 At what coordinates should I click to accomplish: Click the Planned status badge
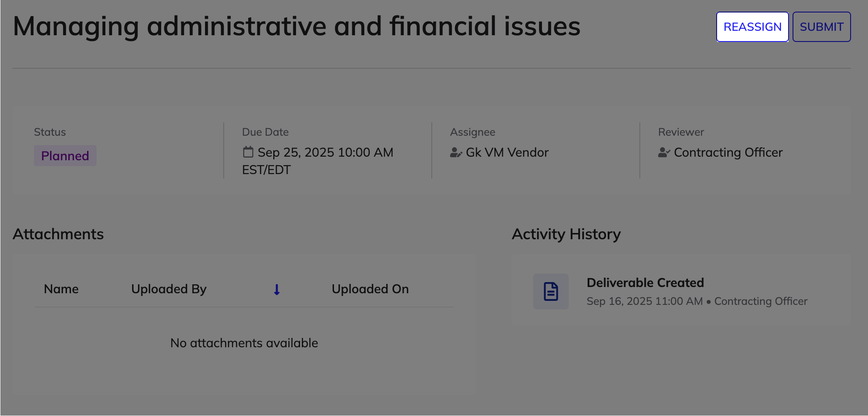[65, 156]
